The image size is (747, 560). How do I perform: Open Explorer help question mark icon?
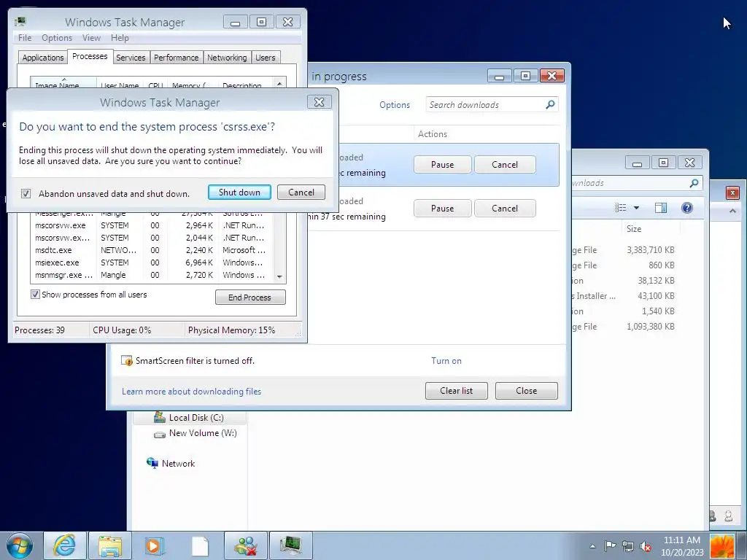[x=687, y=208]
